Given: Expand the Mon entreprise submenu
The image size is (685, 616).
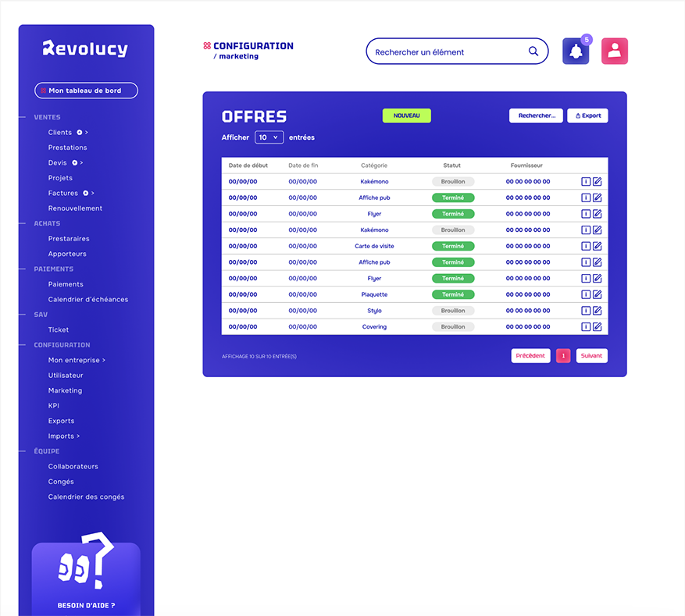Looking at the screenshot, I should coord(77,361).
